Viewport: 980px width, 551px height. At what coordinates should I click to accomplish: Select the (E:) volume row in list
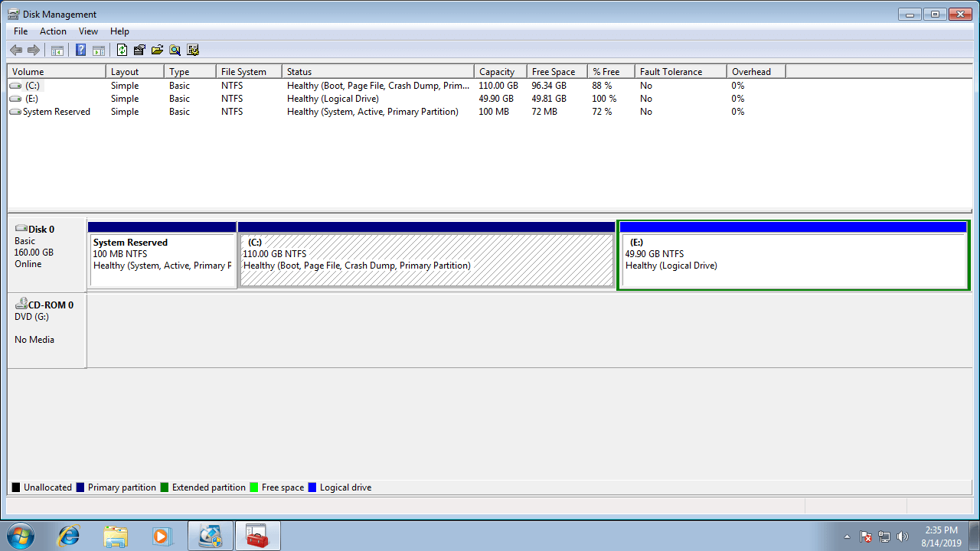(x=31, y=99)
